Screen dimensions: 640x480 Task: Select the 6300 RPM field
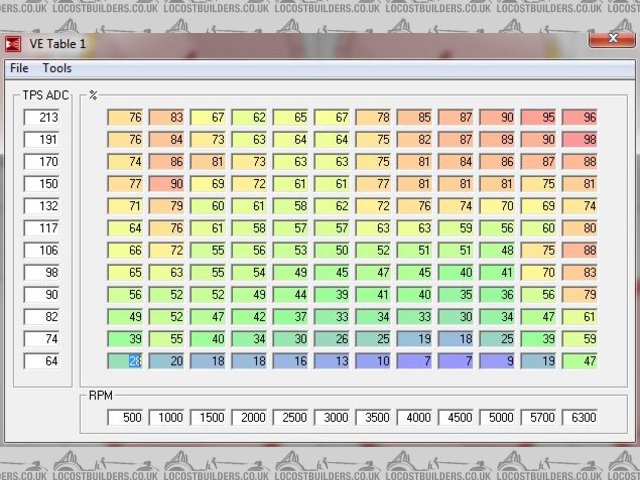pyautogui.click(x=579, y=417)
